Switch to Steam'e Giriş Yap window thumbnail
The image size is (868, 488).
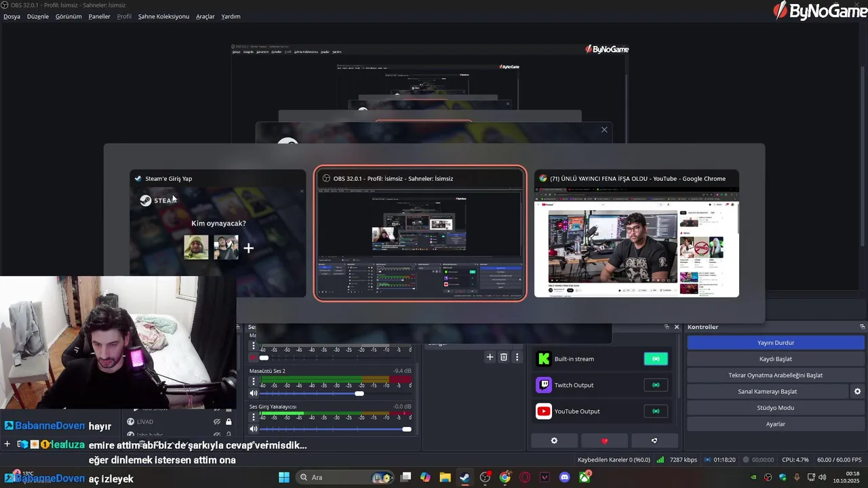[x=218, y=233]
